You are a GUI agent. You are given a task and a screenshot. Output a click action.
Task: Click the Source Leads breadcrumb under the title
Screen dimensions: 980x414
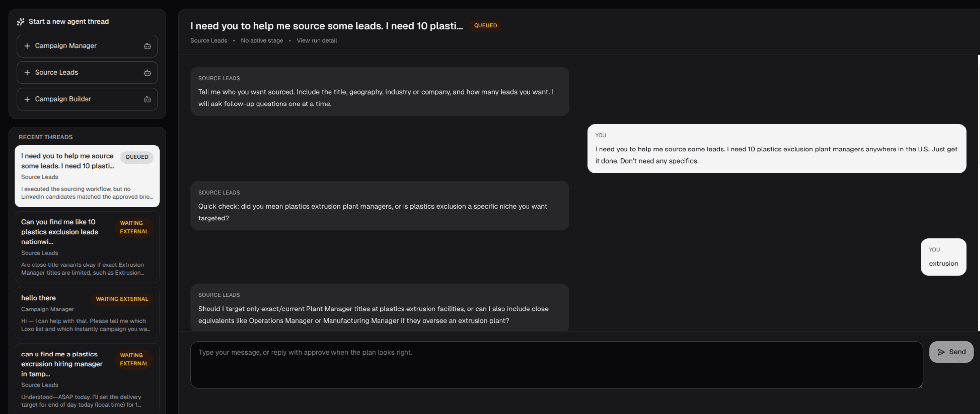(x=208, y=40)
